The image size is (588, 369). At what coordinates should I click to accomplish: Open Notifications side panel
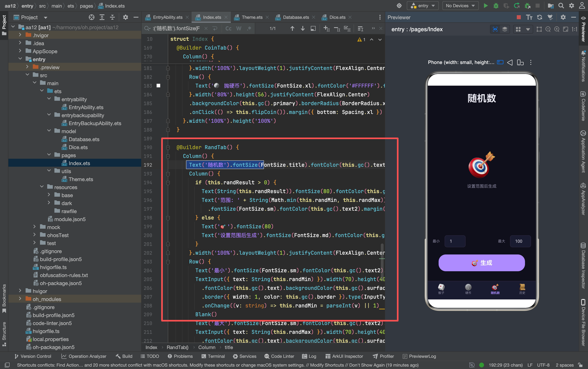pos(583,66)
